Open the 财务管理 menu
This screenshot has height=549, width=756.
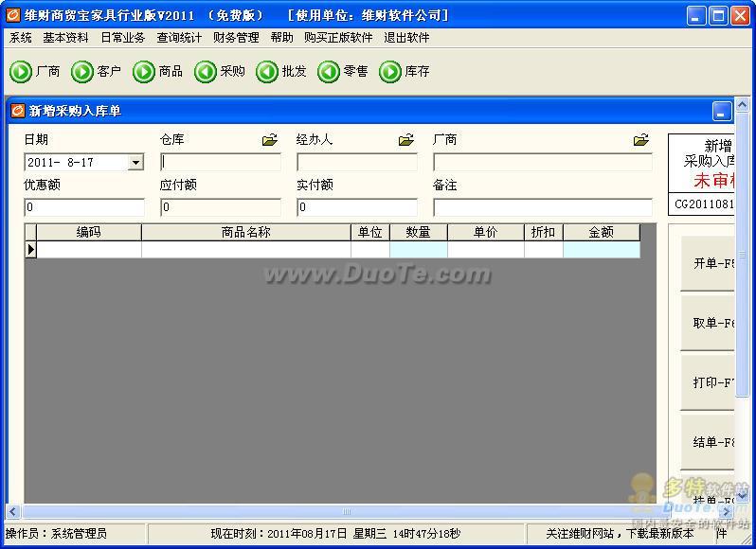[236, 38]
